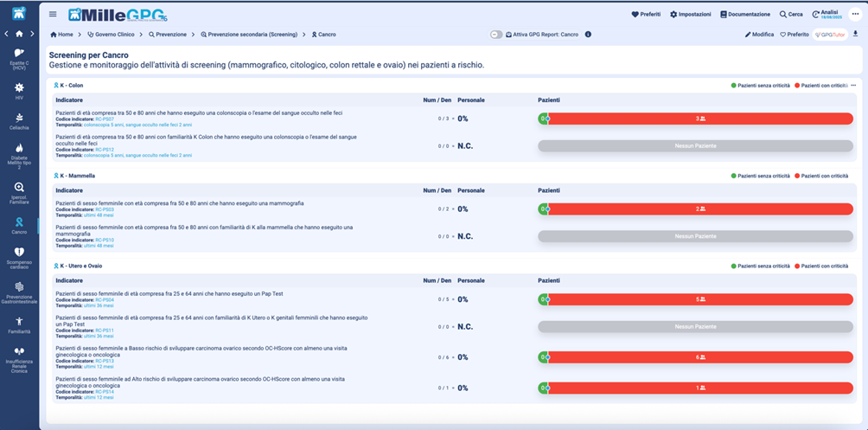Open Epatite C (HCV) in the sidebar
The width and height of the screenshot is (868, 430).
19,58
